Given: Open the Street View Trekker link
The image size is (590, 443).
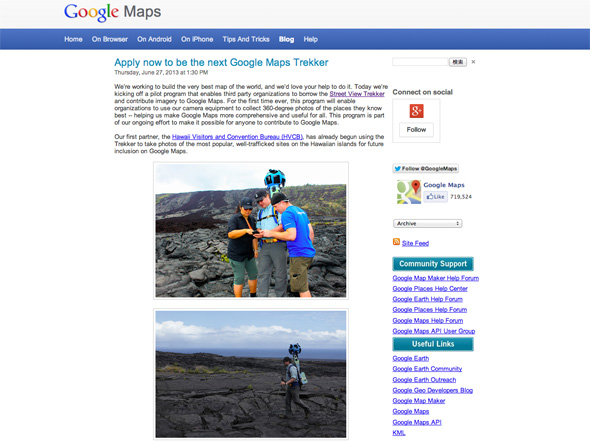Looking at the screenshot, I should tap(357, 94).
